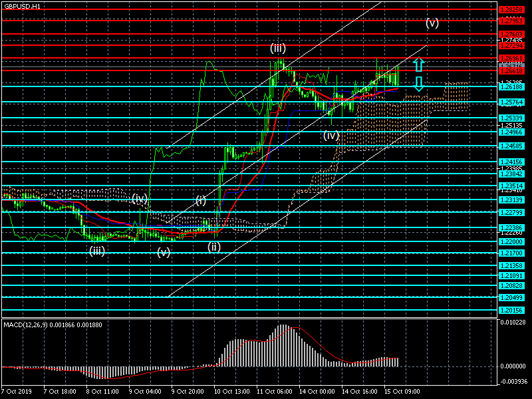The image size is (532, 399).
Task: Select the (iv) wave label near 1.24966 line
Action: (x=331, y=136)
